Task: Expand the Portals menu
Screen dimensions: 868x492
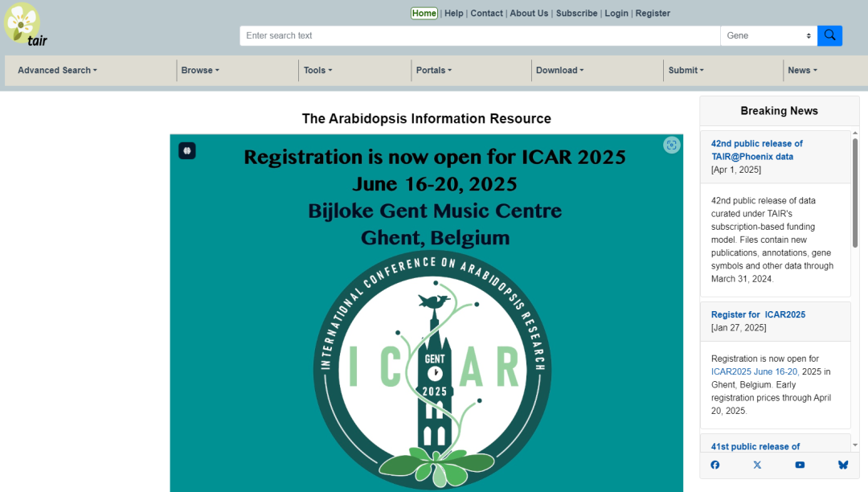Action: (x=434, y=70)
